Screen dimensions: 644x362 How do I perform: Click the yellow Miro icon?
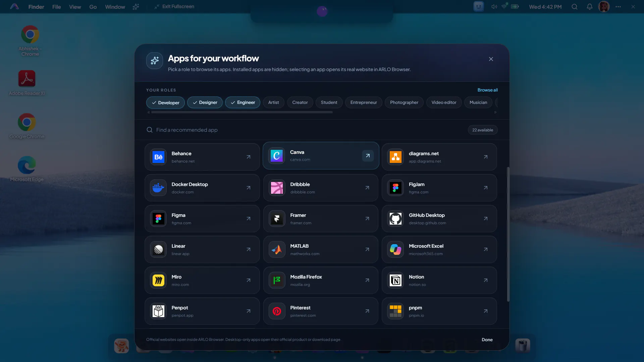[158, 280]
